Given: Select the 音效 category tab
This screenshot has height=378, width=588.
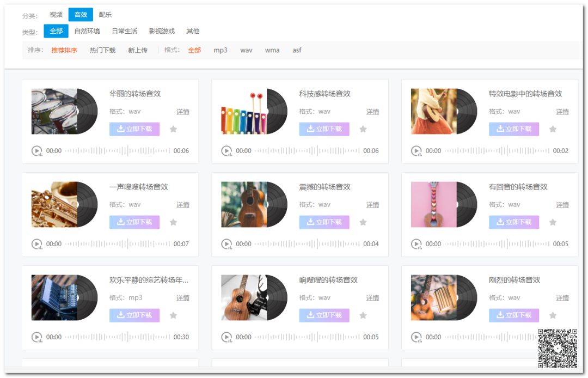Looking at the screenshot, I should pyautogui.click(x=81, y=15).
